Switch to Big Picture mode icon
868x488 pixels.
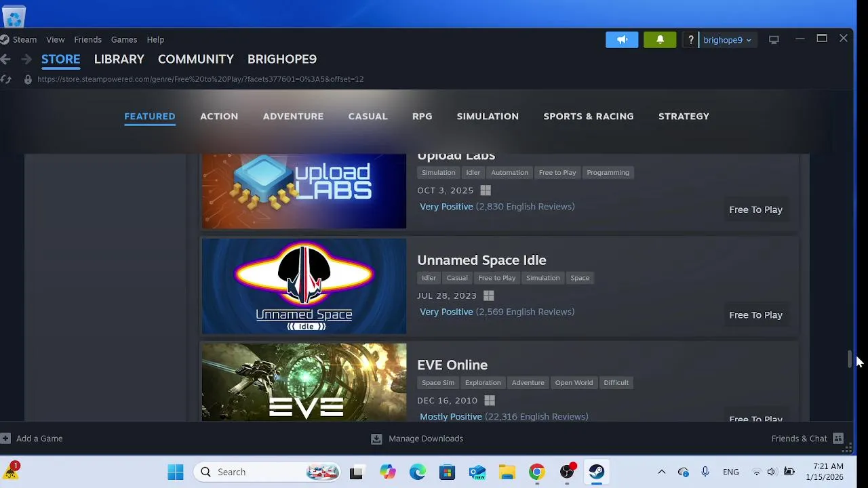pyautogui.click(x=774, y=40)
